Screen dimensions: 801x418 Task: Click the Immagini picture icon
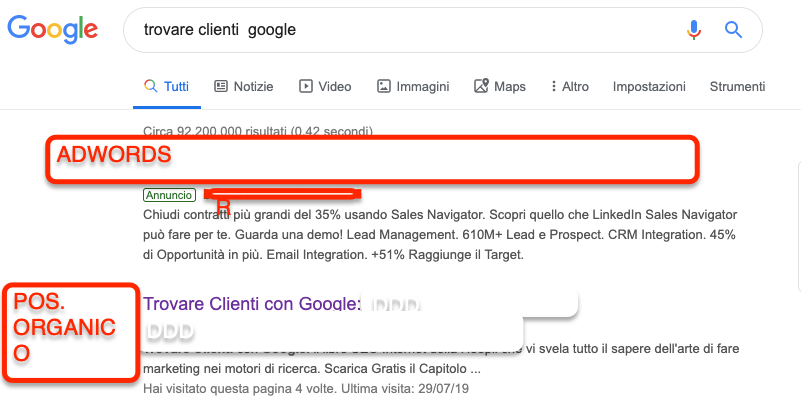point(384,86)
